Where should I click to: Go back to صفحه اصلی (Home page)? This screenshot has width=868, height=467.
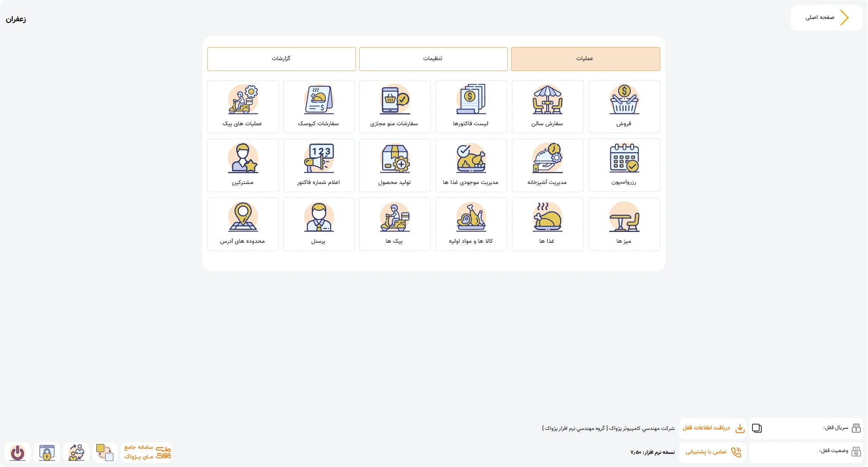pos(826,18)
